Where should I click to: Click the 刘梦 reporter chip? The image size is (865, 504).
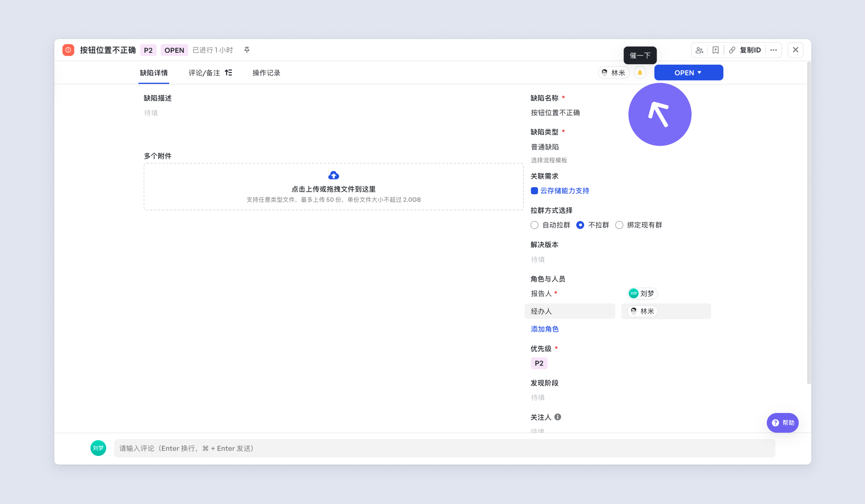(x=642, y=293)
